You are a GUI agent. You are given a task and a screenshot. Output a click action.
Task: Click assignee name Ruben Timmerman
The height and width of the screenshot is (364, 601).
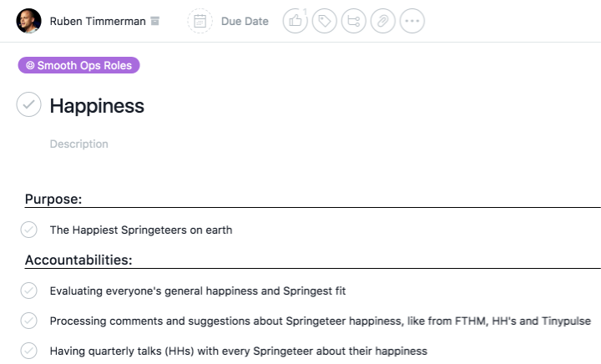point(98,21)
